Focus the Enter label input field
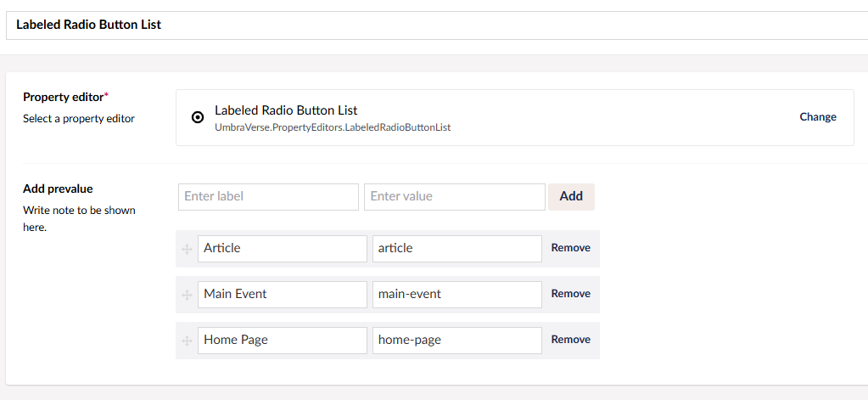 [x=268, y=197]
